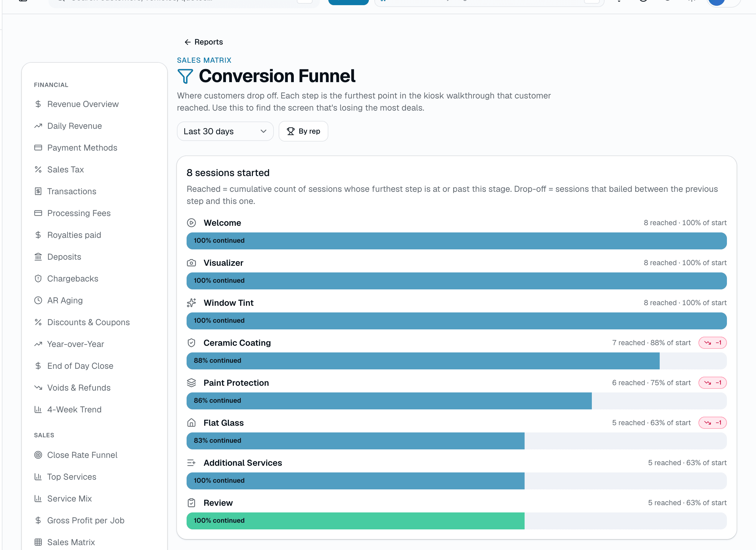Click the funnel icon by Conversion Funnel
Screen dimensions: 756x550
(x=185, y=76)
